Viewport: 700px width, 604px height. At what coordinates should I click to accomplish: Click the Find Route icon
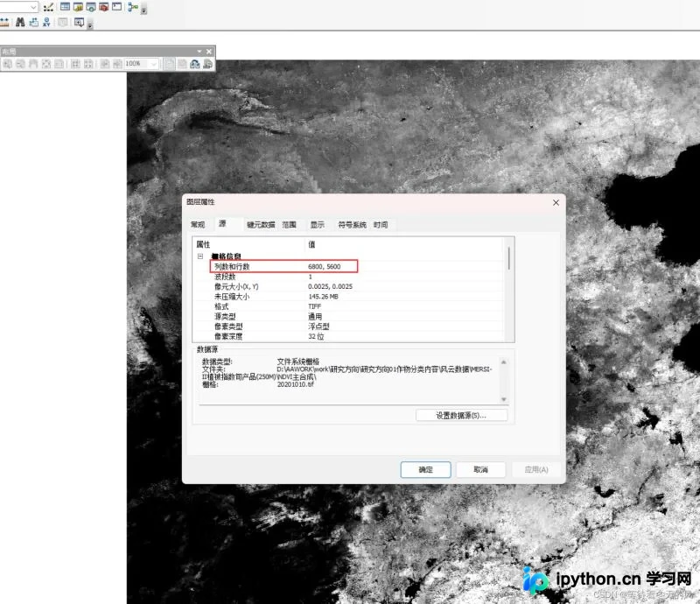click(x=33, y=22)
